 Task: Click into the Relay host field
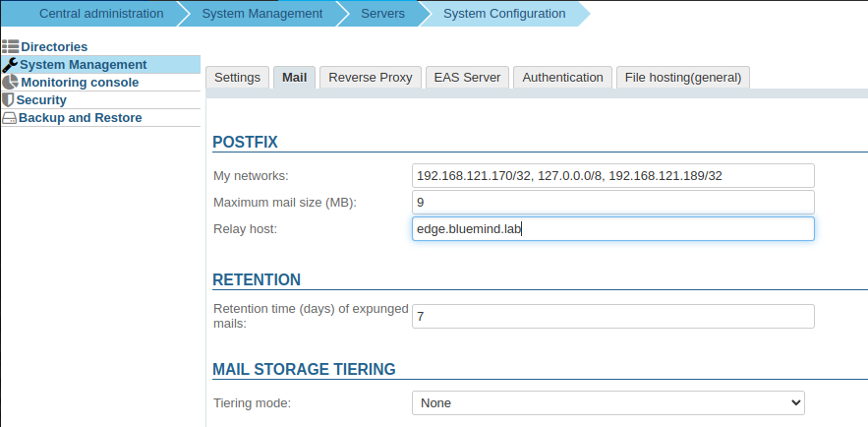613,228
